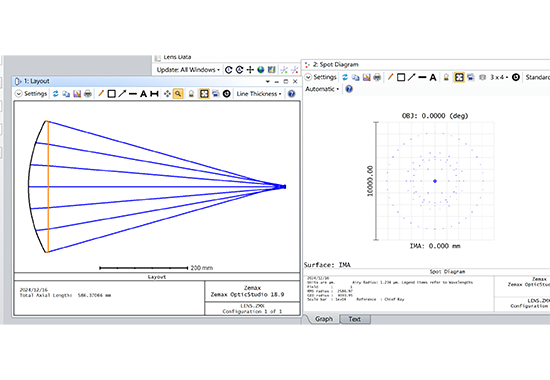The image size is (550, 380).
Task: Save the Spot Diagram image
Action: point(367,77)
